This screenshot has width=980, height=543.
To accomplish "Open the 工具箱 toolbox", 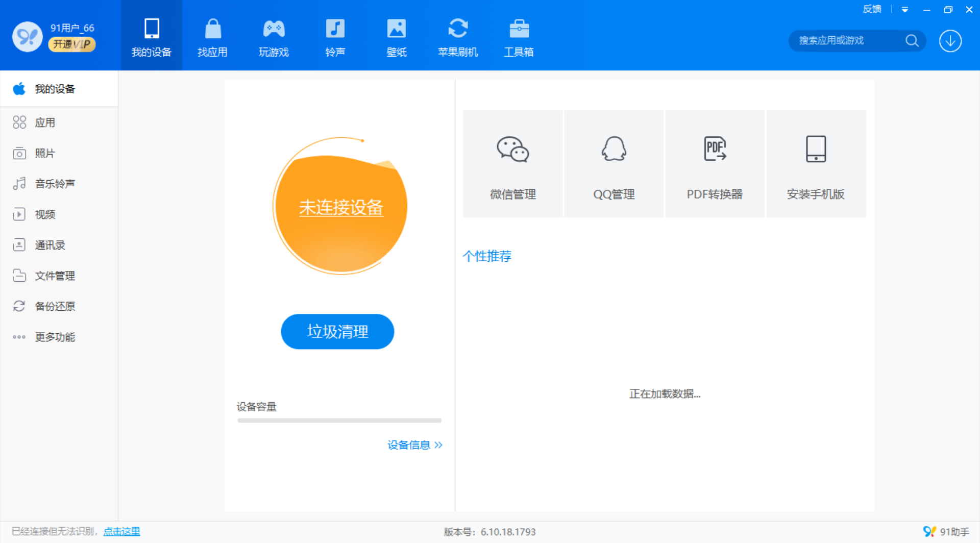I will click(519, 36).
